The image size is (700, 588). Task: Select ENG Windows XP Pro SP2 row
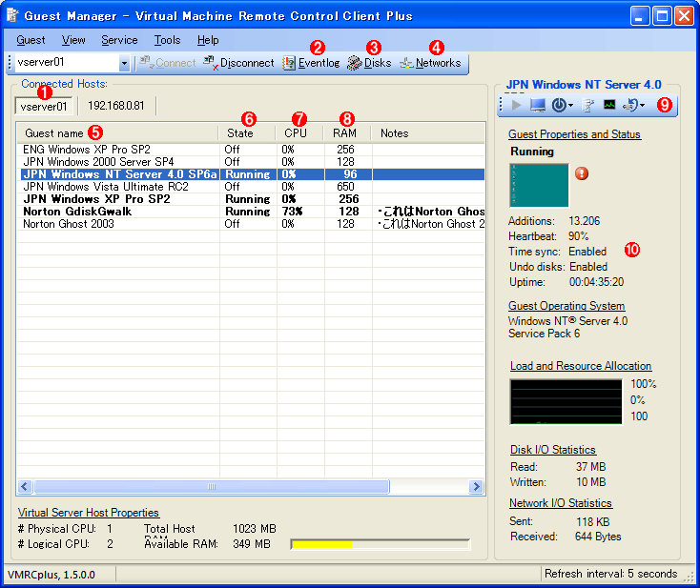[251, 150]
